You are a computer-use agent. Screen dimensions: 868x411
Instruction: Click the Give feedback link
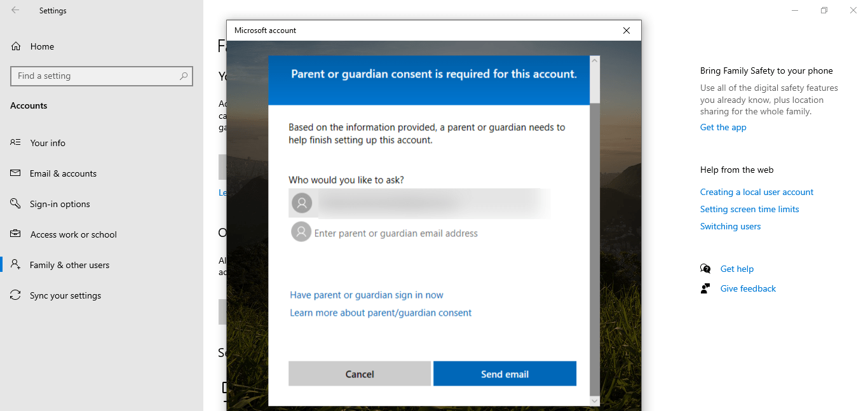748,288
